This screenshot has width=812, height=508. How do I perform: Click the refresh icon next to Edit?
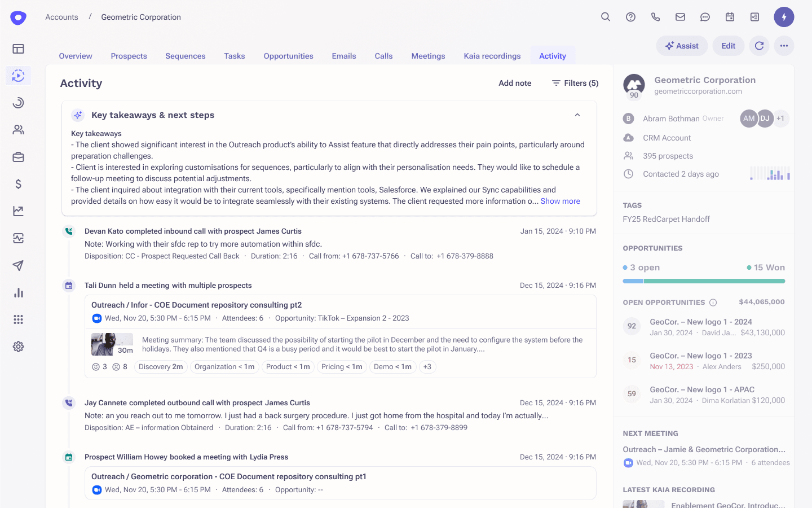(759, 46)
